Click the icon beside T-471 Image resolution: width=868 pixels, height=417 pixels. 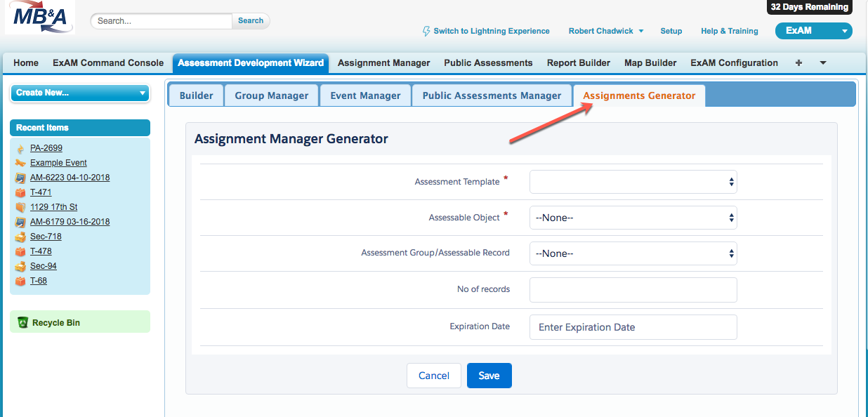[x=20, y=192]
